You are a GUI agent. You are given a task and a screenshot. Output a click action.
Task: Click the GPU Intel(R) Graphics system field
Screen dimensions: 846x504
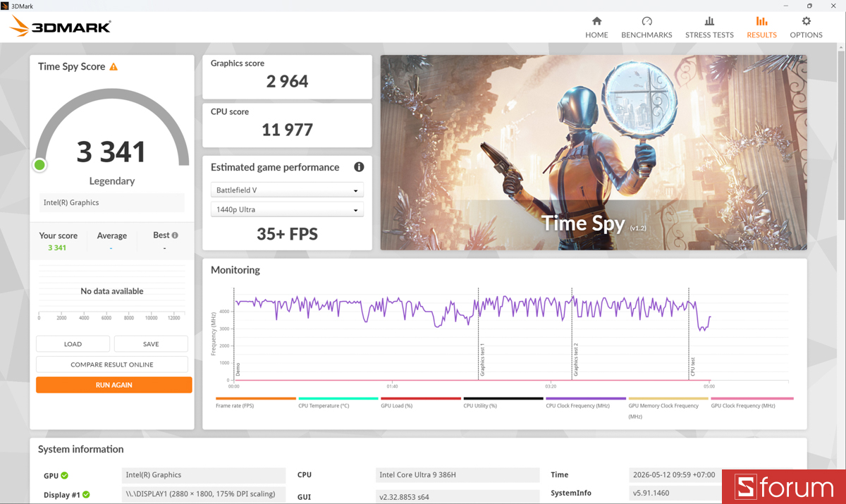204,475
